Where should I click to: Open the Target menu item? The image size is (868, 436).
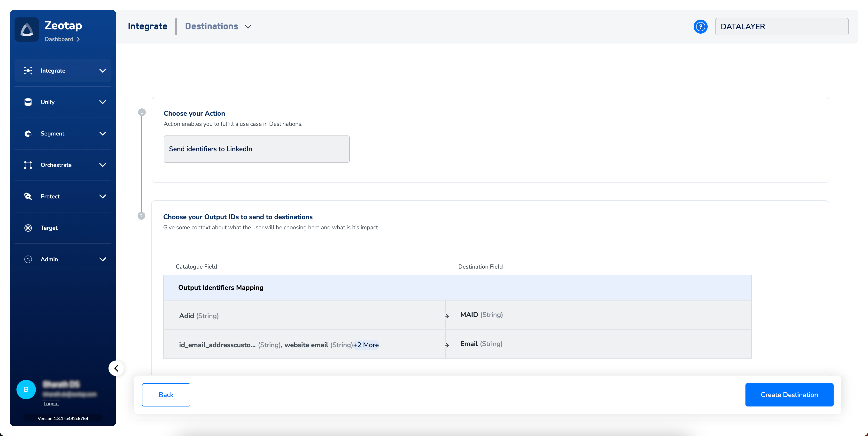pos(49,228)
